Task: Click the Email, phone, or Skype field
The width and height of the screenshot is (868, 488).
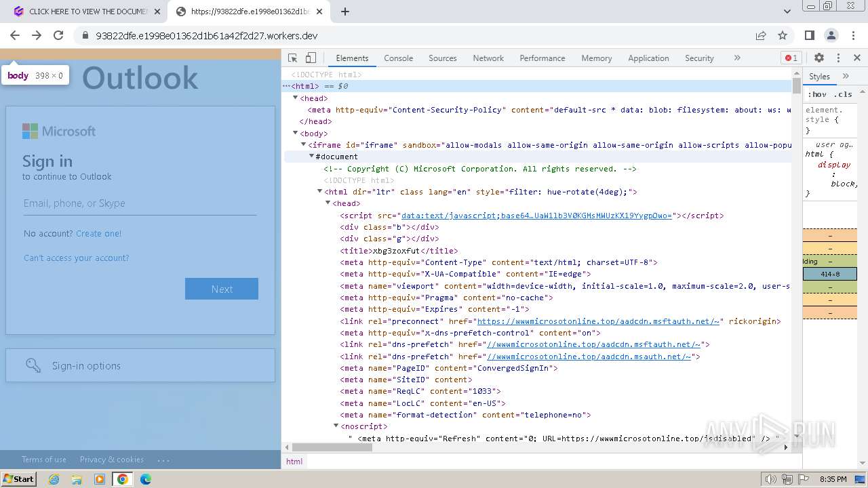Action: 140,203
